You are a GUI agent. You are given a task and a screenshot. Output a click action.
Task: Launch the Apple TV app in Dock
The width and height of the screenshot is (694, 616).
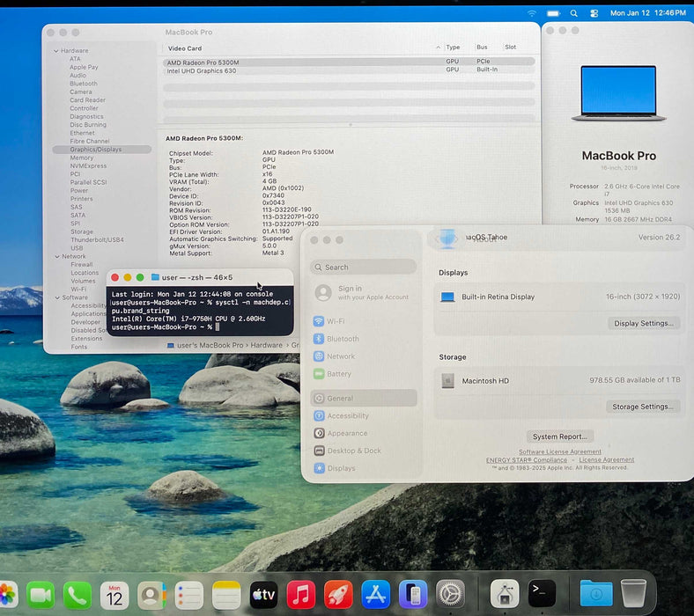click(264, 595)
